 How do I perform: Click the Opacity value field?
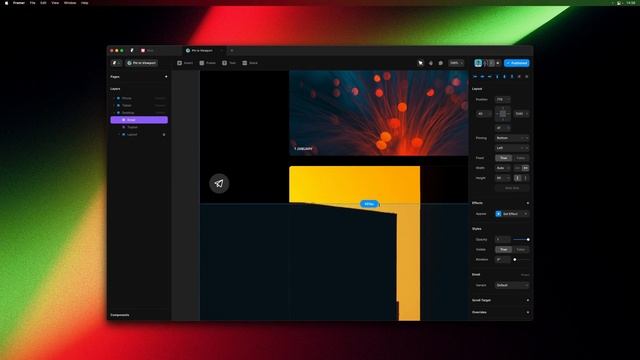pos(503,240)
